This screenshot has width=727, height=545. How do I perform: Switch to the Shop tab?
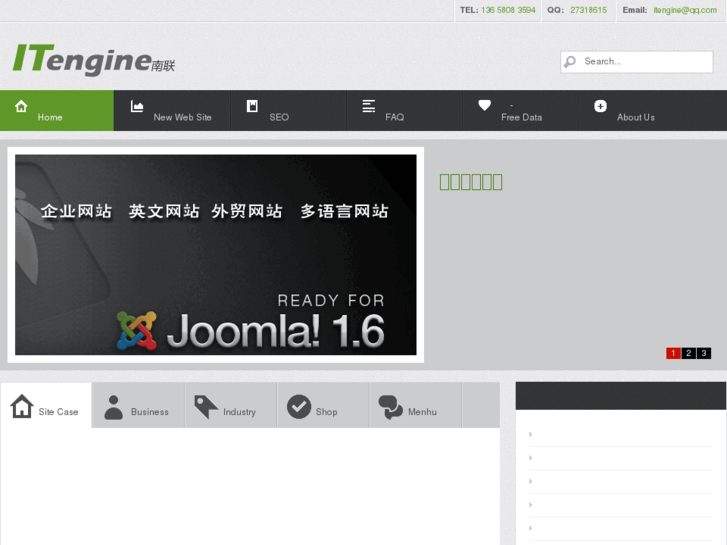pyautogui.click(x=323, y=405)
